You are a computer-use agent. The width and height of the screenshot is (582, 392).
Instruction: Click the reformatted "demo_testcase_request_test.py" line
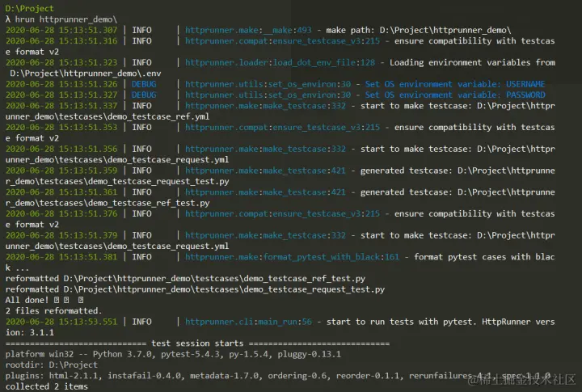(x=195, y=289)
